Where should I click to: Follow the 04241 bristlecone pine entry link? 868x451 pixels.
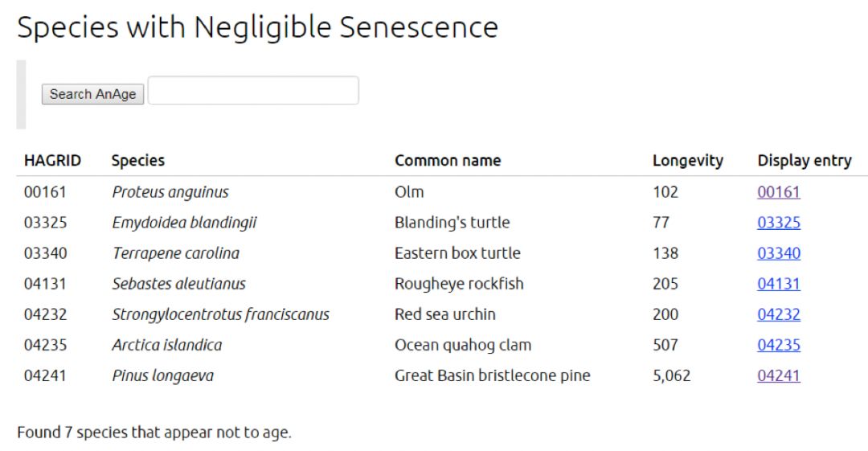pyautogui.click(x=778, y=375)
